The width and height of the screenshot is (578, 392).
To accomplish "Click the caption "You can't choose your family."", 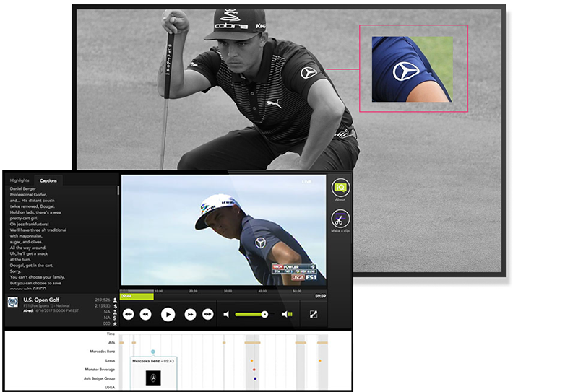I will pyautogui.click(x=38, y=277).
